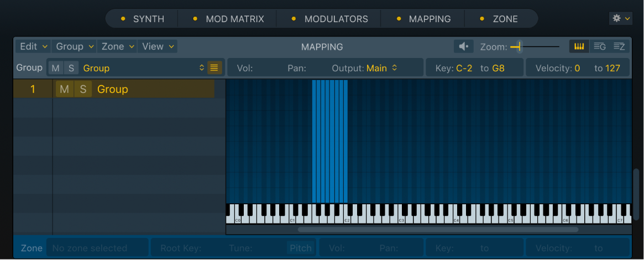Solo Group 1 in the list

[x=83, y=89]
